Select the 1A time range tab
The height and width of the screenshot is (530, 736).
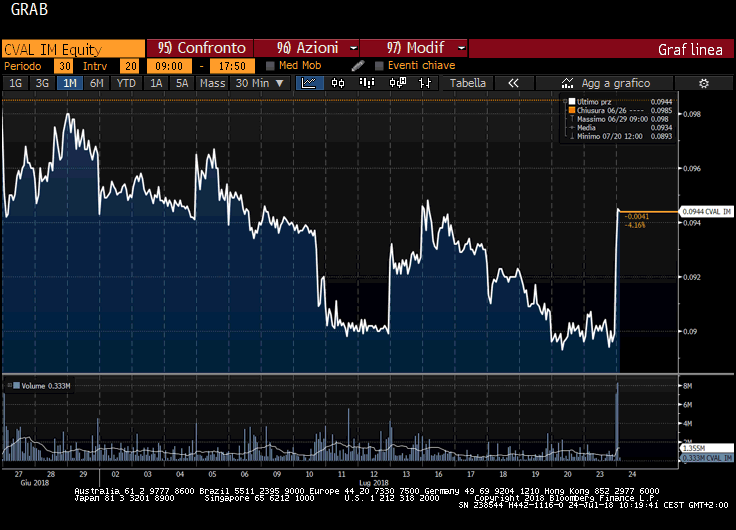156,83
